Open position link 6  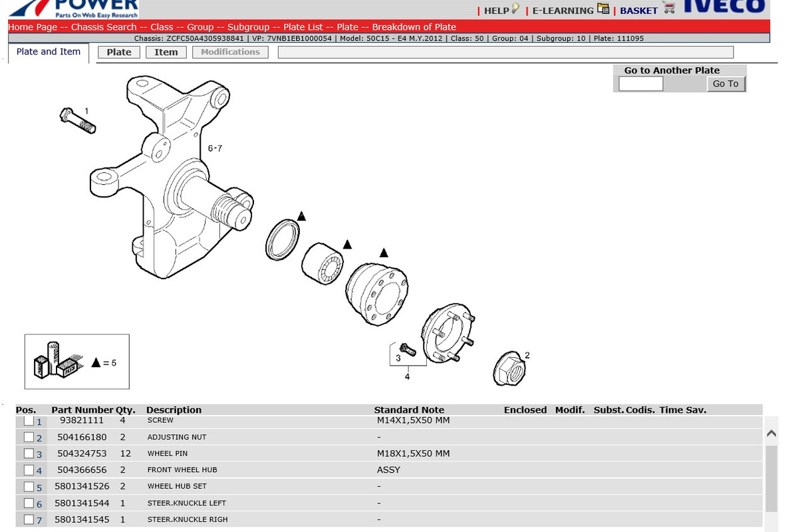tap(39, 504)
